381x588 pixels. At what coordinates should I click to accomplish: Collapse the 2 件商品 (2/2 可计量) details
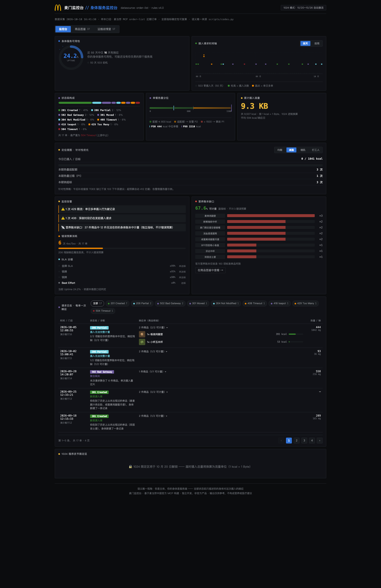point(153,327)
